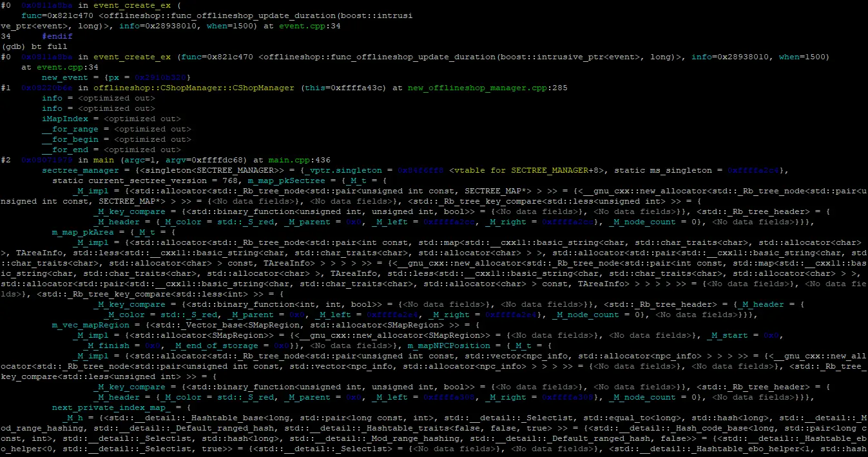Select the 'next_private_index_map_' member name
This screenshot has width=868, height=457.
[111, 407]
